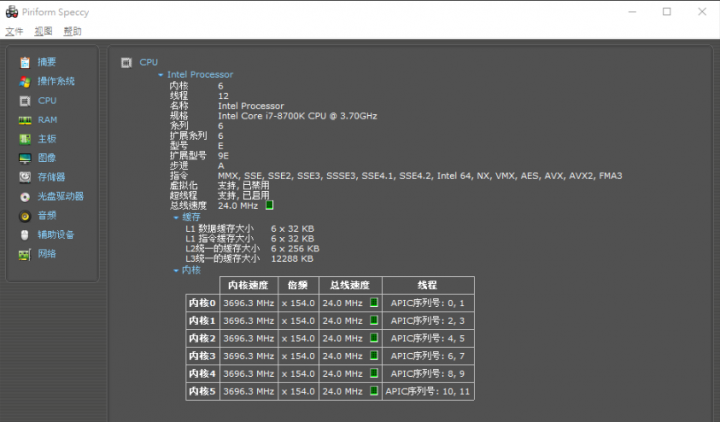Screen dimensions: 720x422
Task: Select the 存储器 hard drive icon
Action: 25,177
